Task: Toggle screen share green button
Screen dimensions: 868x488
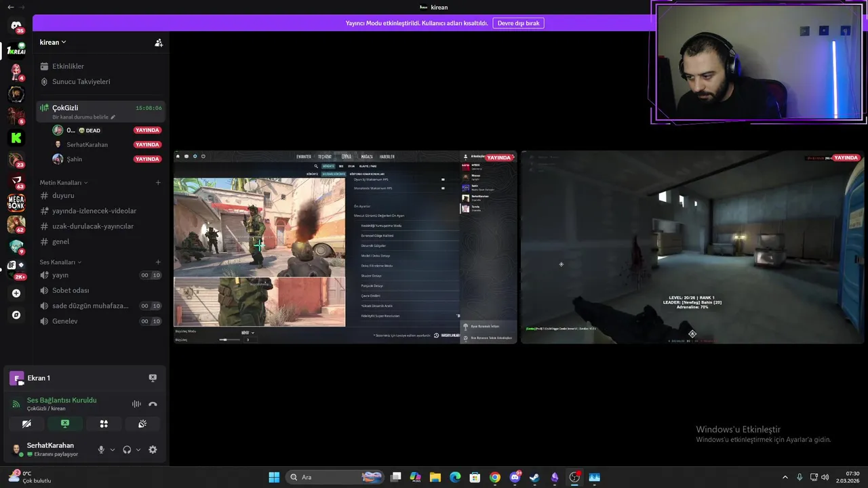Action: coord(65,424)
